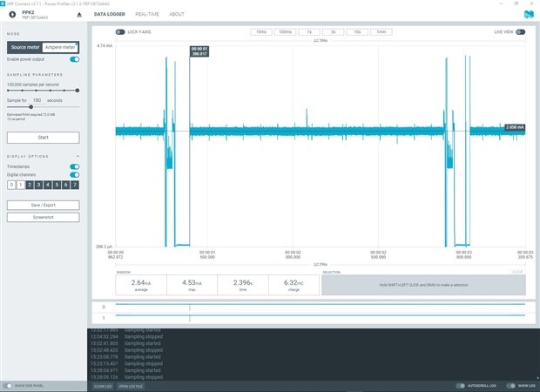This screenshot has width=540, height=392.
Task: Toggle the Show Side Panel switch
Action: 8,386
